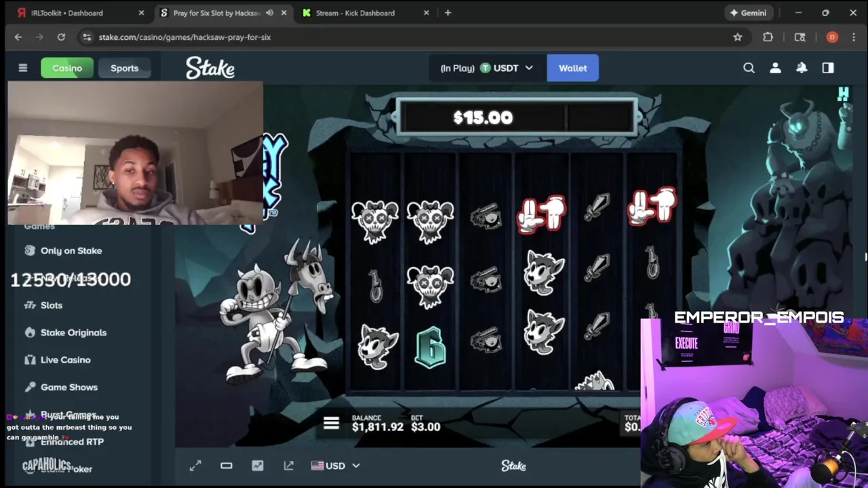Screen dimensions: 868x488
Task: Open the USDT currency dropdown
Action: coord(487,68)
